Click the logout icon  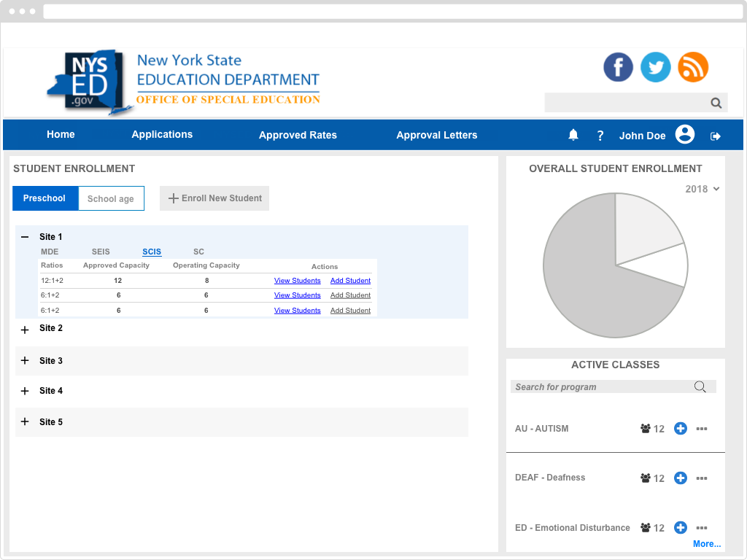(x=716, y=136)
